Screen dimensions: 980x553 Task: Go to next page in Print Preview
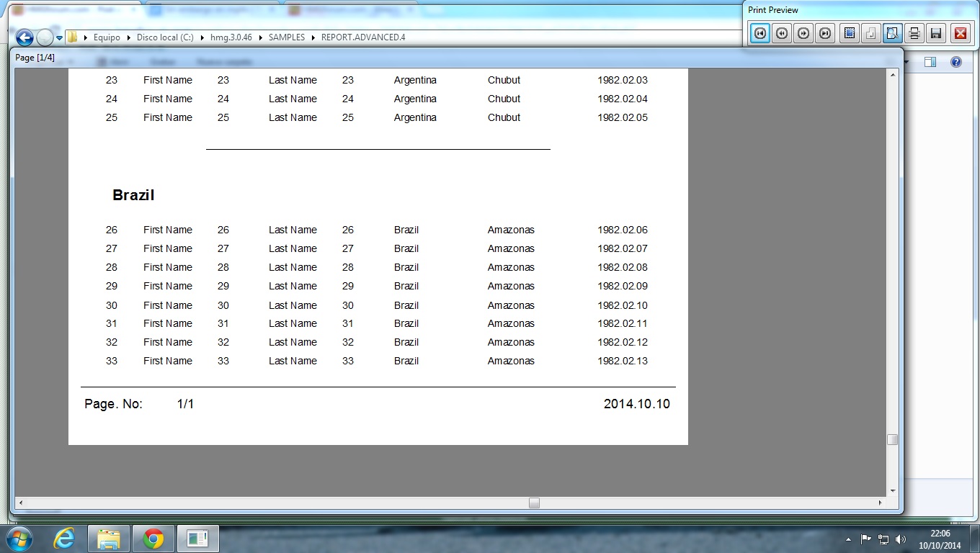(803, 33)
